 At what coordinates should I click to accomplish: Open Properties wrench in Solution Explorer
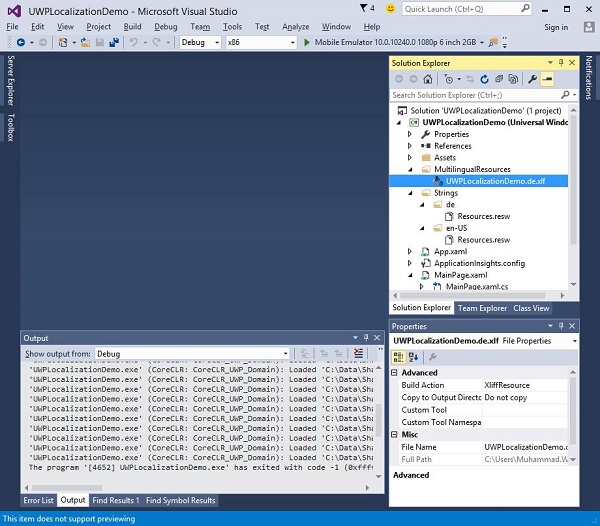pos(532,79)
